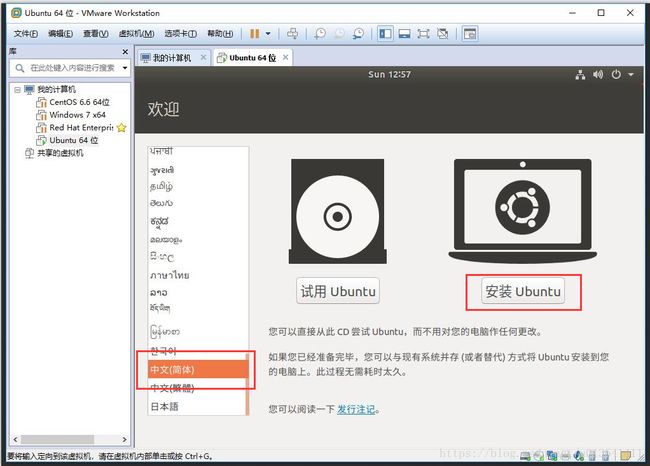Open the 帮助(H) menu
The height and width of the screenshot is (466, 650).
coord(220,34)
